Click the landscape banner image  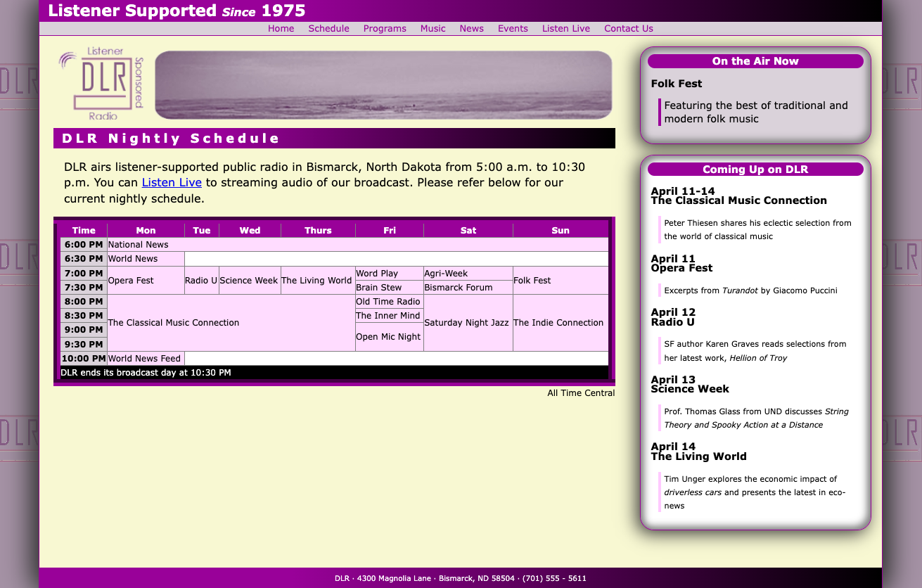383,85
